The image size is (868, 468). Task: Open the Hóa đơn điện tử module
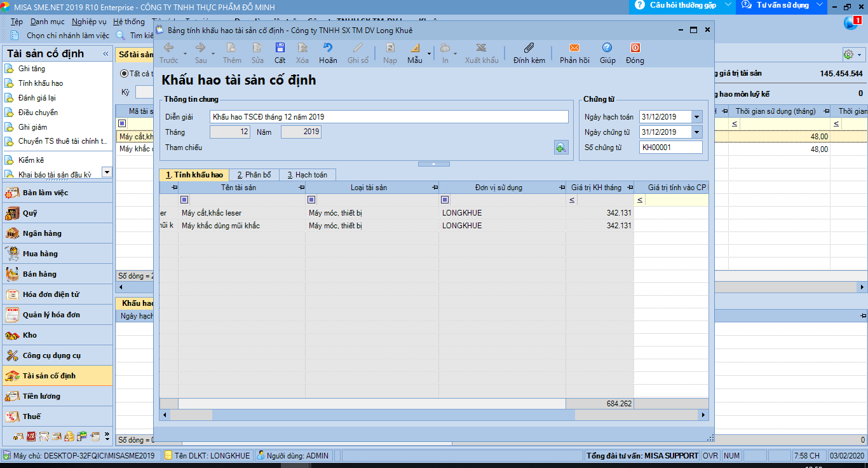click(x=57, y=294)
